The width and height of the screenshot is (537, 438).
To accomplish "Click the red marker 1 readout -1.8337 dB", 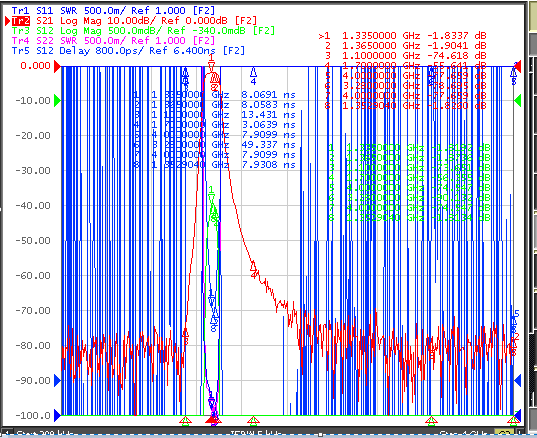I will click(x=457, y=36).
